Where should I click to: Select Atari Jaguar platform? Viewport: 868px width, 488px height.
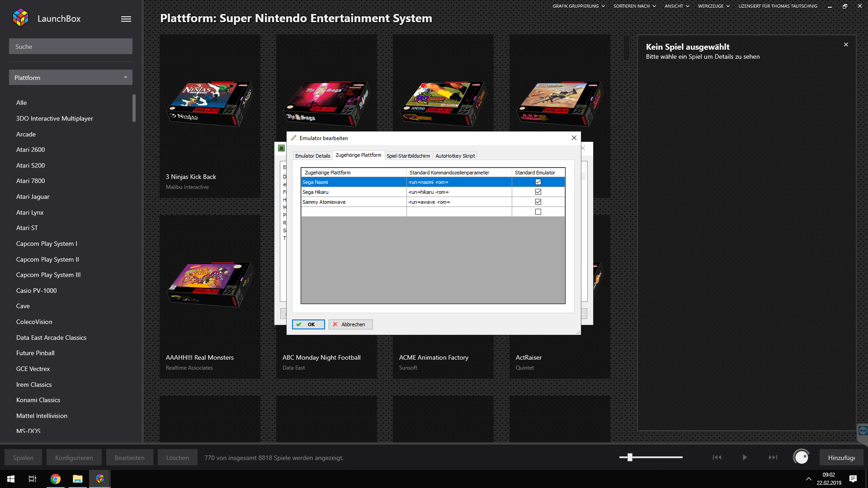pos(33,197)
